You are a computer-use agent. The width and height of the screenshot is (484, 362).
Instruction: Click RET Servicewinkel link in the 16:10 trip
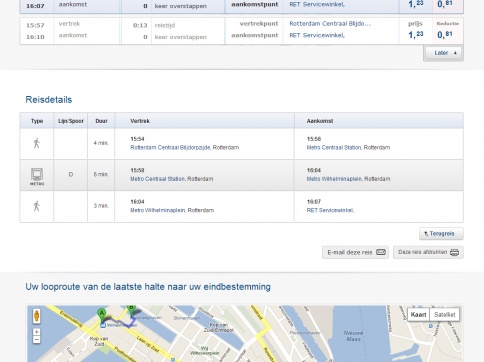(317, 35)
